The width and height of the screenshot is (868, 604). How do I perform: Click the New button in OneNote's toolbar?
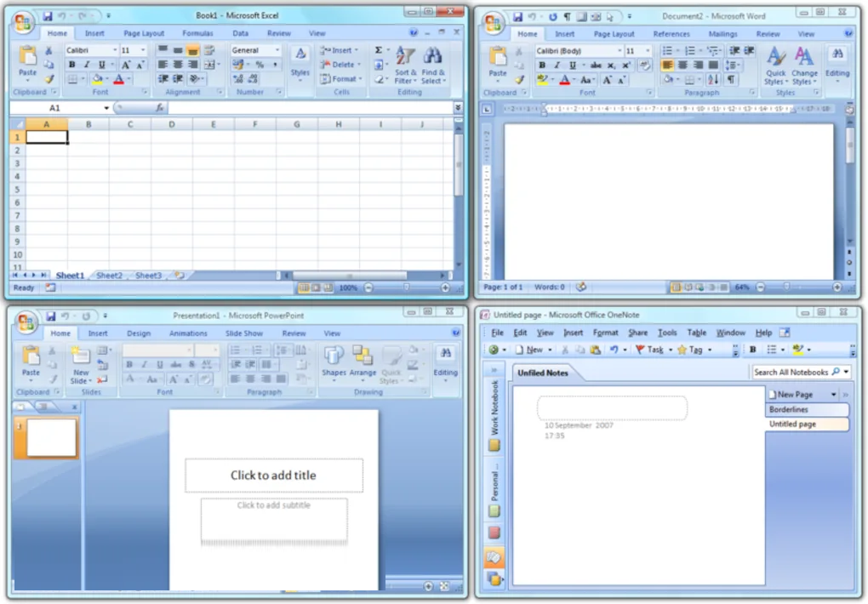(x=530, y=350)
